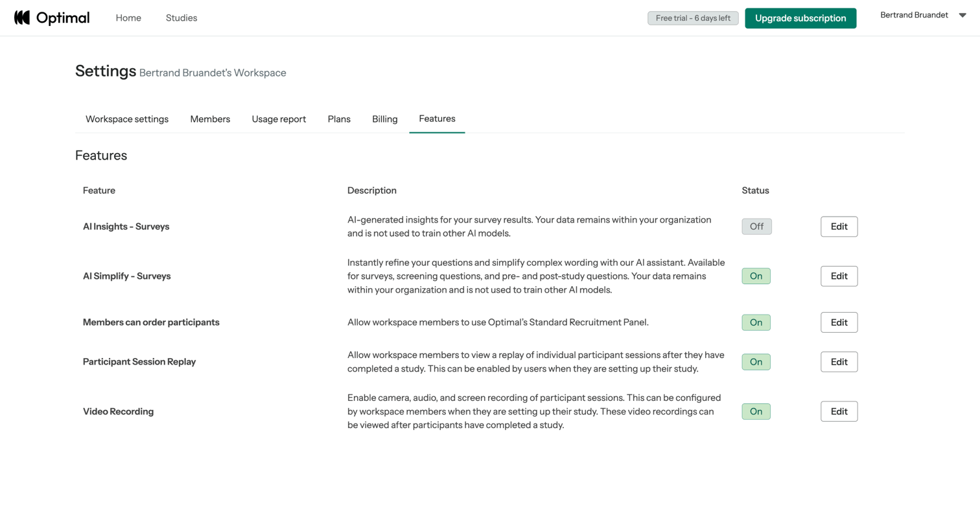This screenshot has width=980, height=528.
Task: Click the On status for AI Simplify - Surveys
Action: coord(756,276)
